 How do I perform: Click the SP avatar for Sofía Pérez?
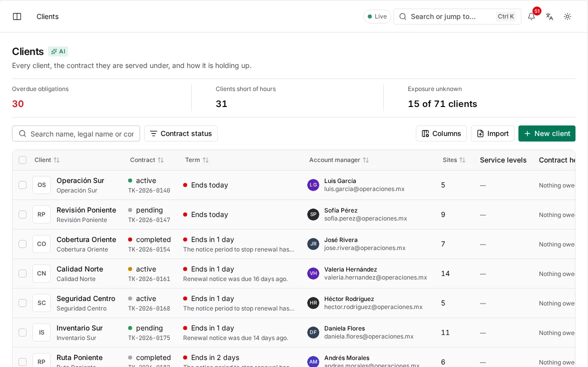pos(313,214)
